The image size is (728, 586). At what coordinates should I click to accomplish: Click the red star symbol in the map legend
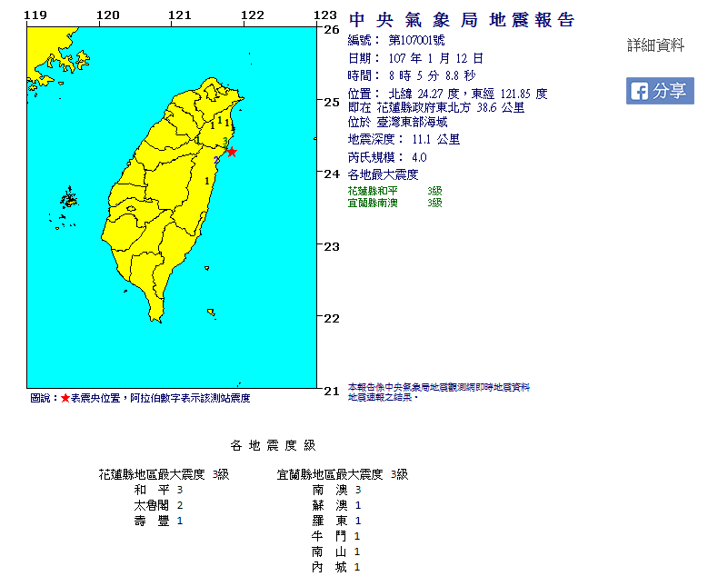click(x=65, y=398)
